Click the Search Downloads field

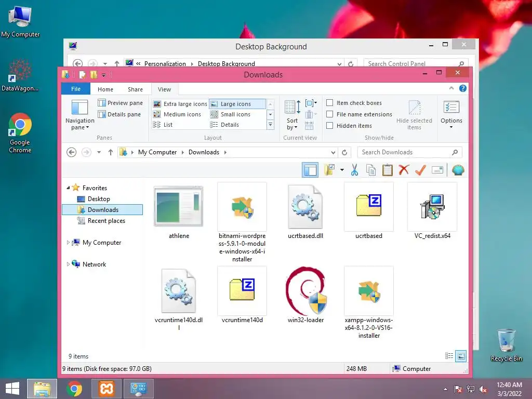409,152
